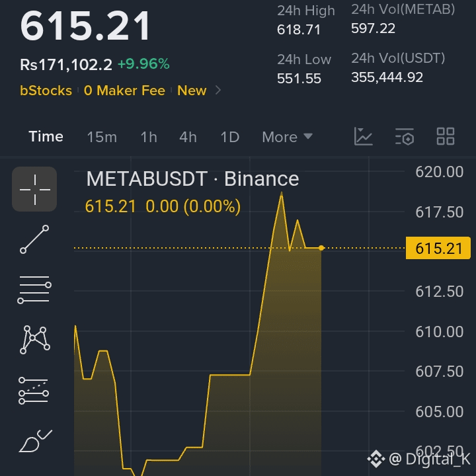Switch to the 15m interval
The height and width of the screenshot is (476, 476).
pyautogui.click(x=102, y=137)
